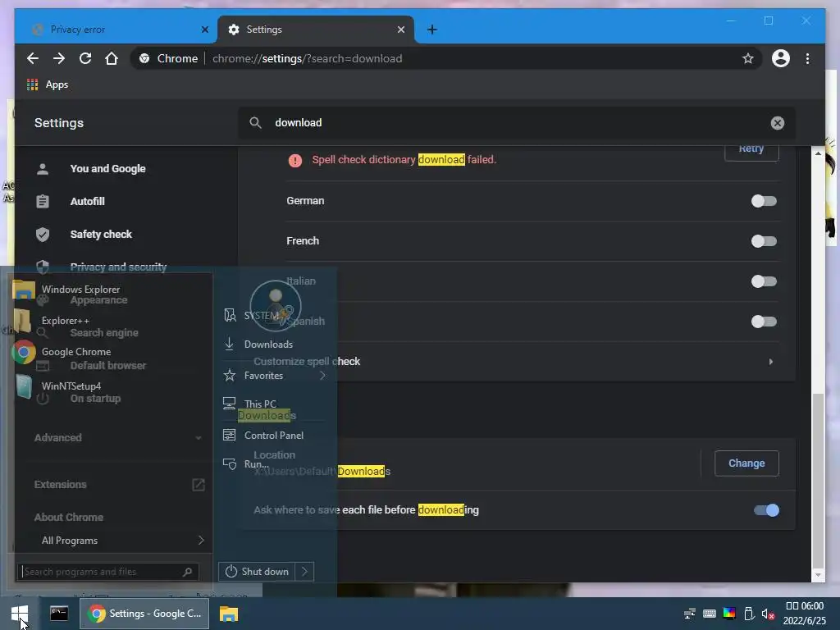Open the Chrome profile avatar
Image resolution: width=840 pixels, height=630 pixels.
coord(781,58)
